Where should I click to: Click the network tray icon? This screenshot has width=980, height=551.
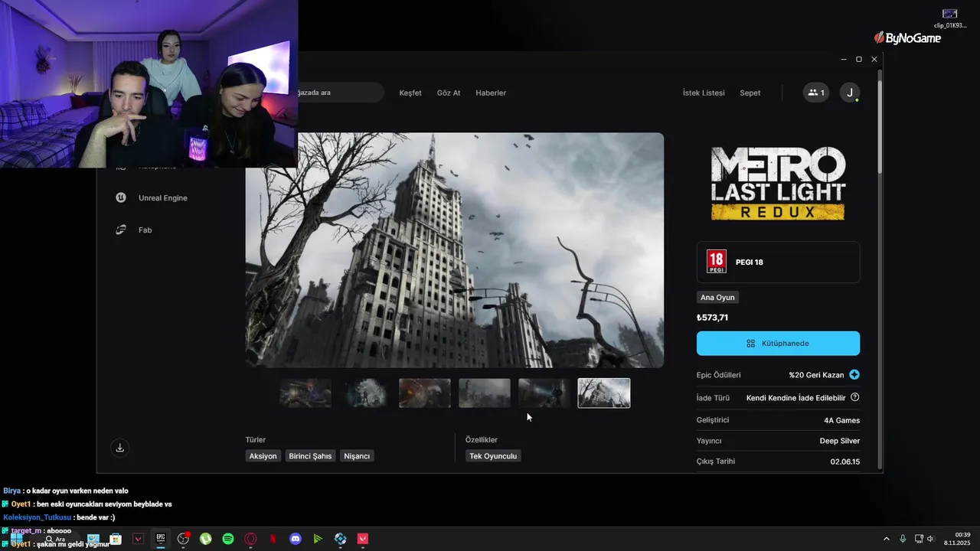pos(919,539)
